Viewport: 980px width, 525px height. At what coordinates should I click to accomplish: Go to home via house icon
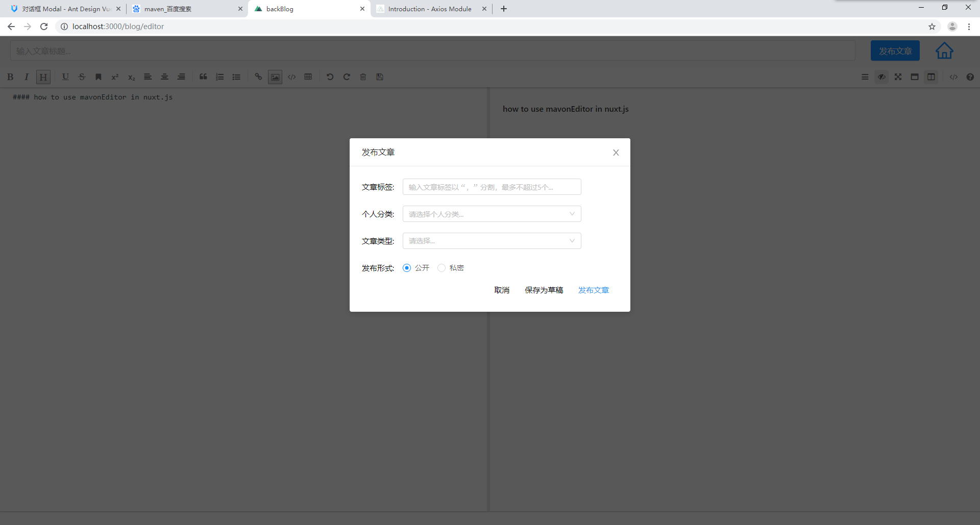[944, 51]
